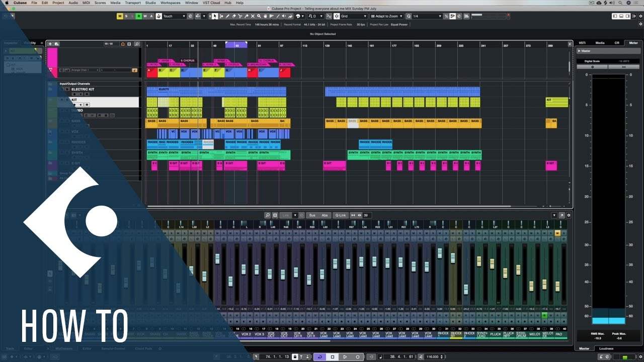Click the tempo value field 116.000

click(432, 356)
